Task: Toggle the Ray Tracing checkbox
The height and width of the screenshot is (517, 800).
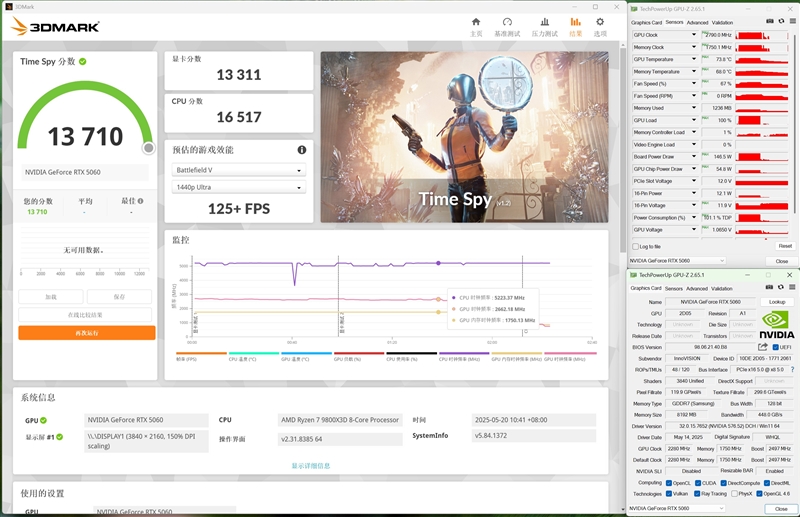Action: (697, 494)
